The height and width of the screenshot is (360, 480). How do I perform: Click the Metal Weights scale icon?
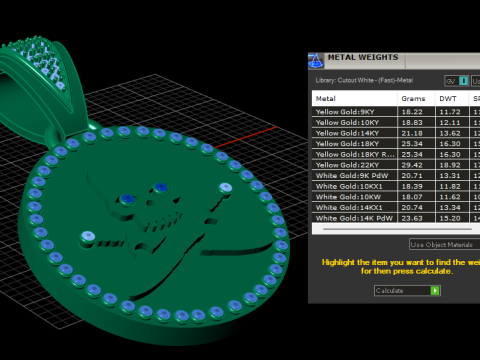click(315, 61)
